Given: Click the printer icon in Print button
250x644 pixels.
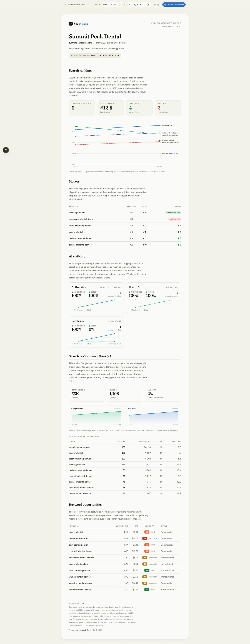Looking at the screenshot, I should [x=165, y=4].
